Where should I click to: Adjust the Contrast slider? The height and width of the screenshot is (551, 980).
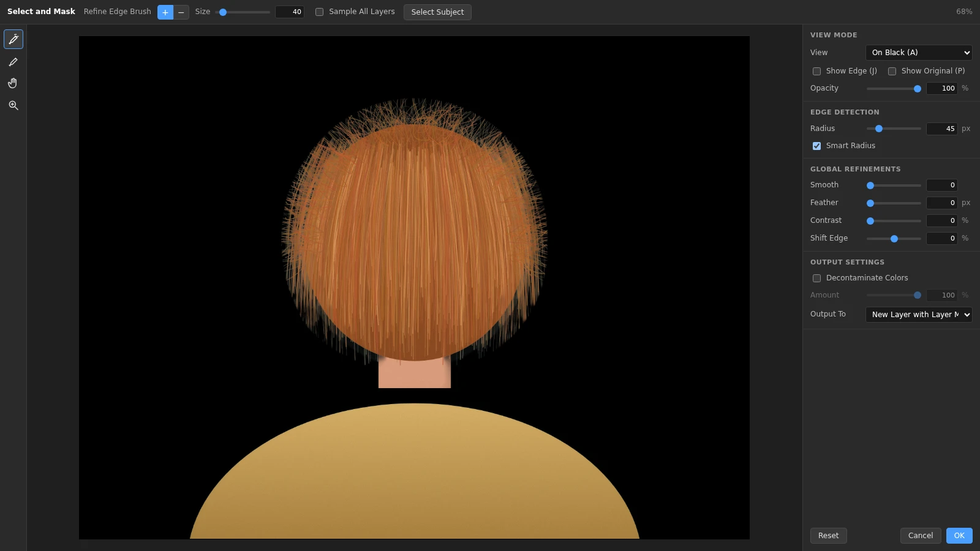[x=894, y=221]
